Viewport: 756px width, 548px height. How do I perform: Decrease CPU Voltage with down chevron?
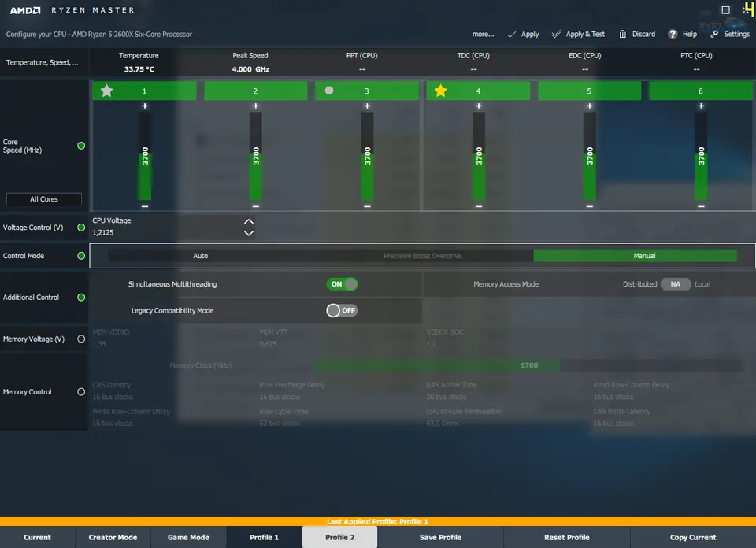click(x=249, y=233)
